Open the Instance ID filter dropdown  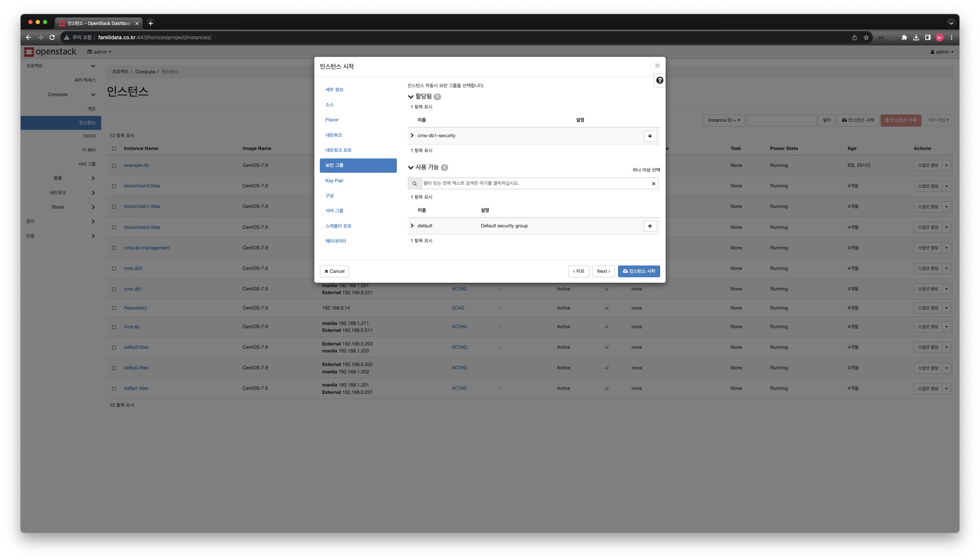click(724, 120)
